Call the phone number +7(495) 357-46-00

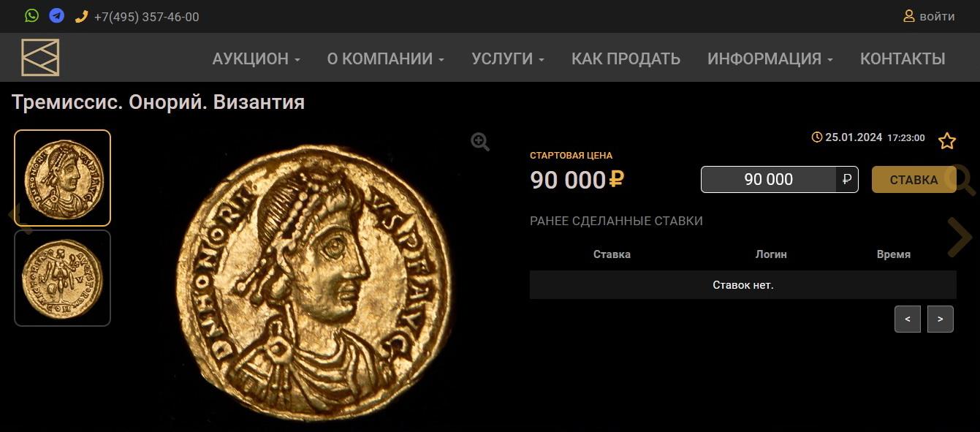coord(146,17)
